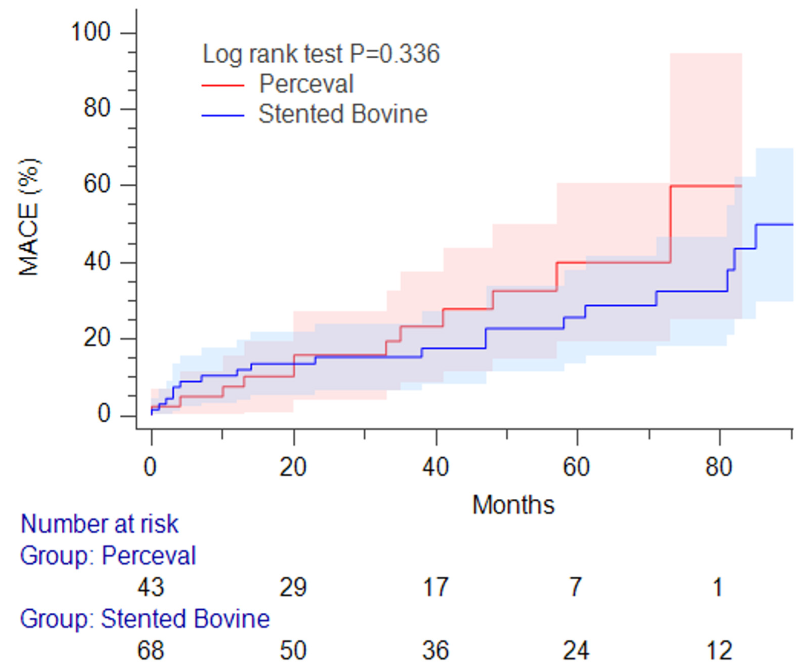
Task: Click the red Perceval legend line
Action: 223,85
